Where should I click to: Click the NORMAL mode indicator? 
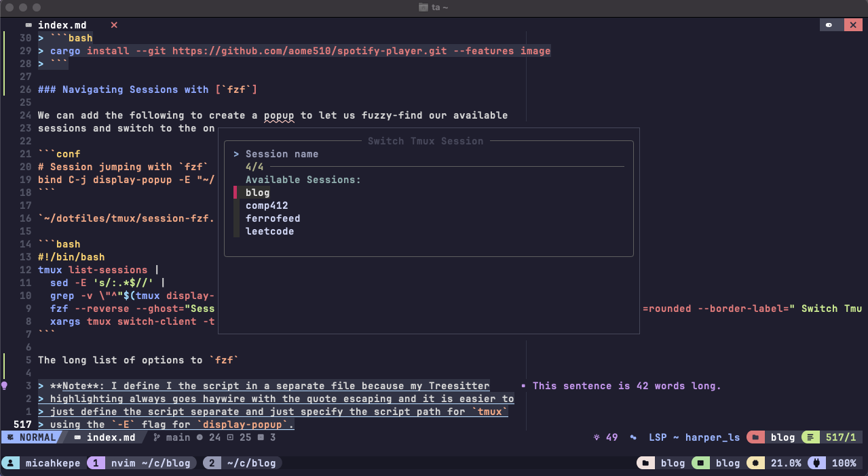[31, 437]
